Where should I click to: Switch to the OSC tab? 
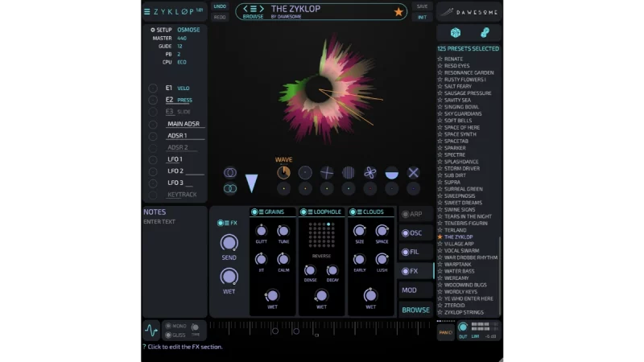point(415,233)
